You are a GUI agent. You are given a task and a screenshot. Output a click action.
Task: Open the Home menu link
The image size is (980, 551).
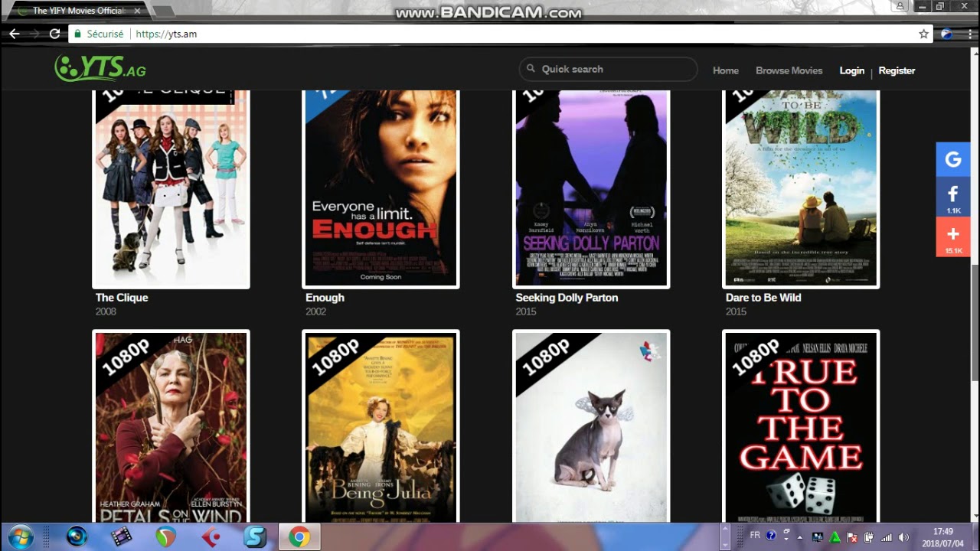click(726, 70)
